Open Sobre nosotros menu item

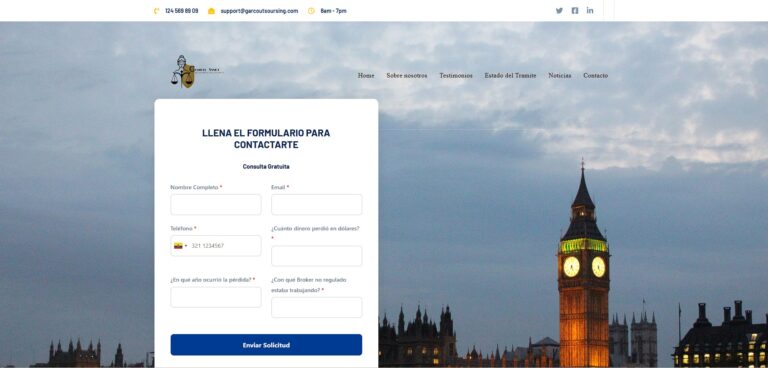point(407,75)
